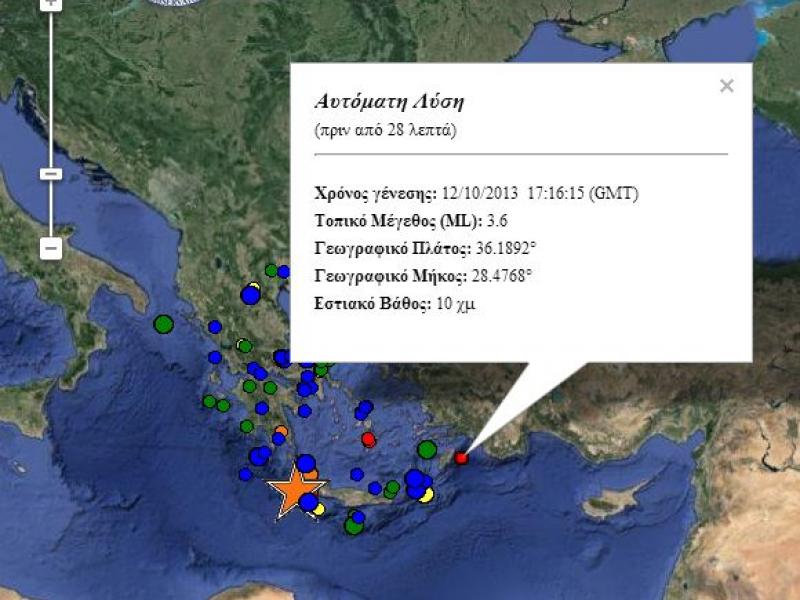This screenshot has height=600, width=800.
Task: Select the large green marker south of Crete
Action: (353, 525)
